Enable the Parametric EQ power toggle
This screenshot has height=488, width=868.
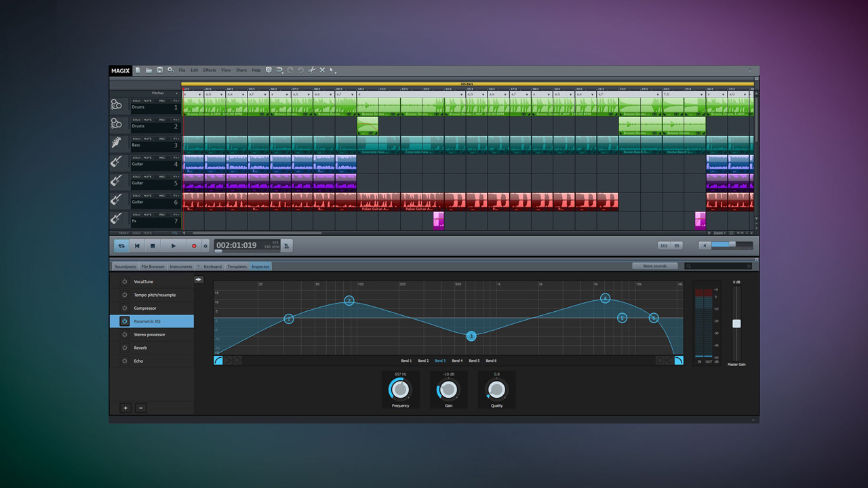(x=124, y=321)
